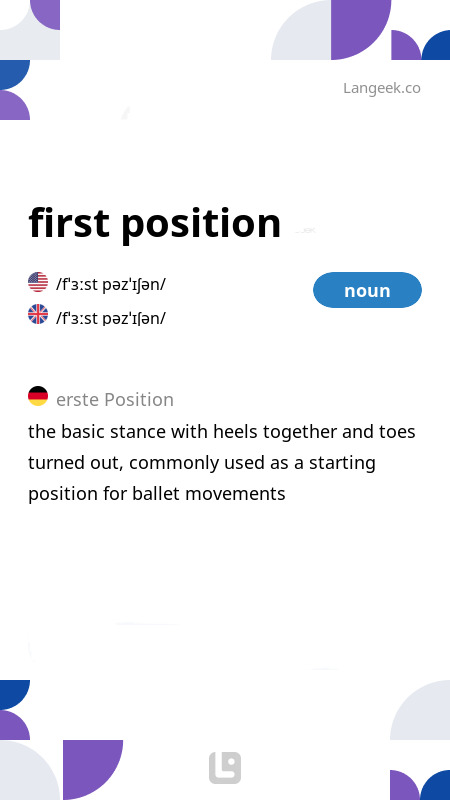Click the dark blue shape in bottom-right corner
Image resolution: width=450 pixels, height=800 pixels.
437,786
